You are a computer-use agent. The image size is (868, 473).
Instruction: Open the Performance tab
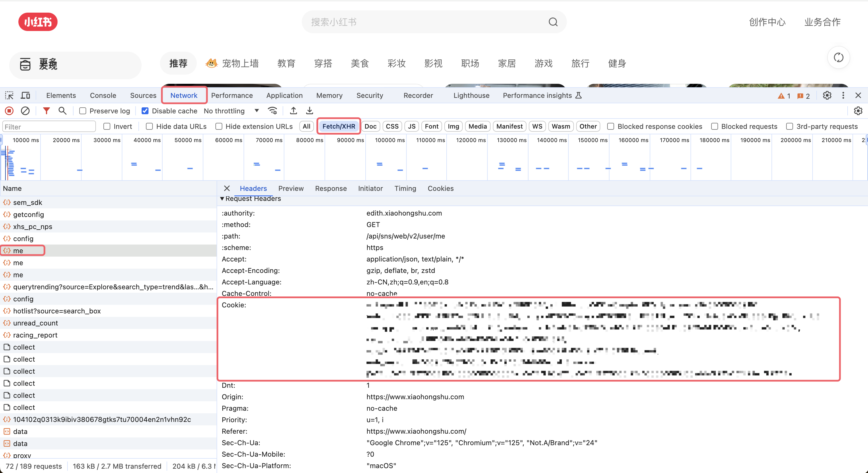coord(232,96)
